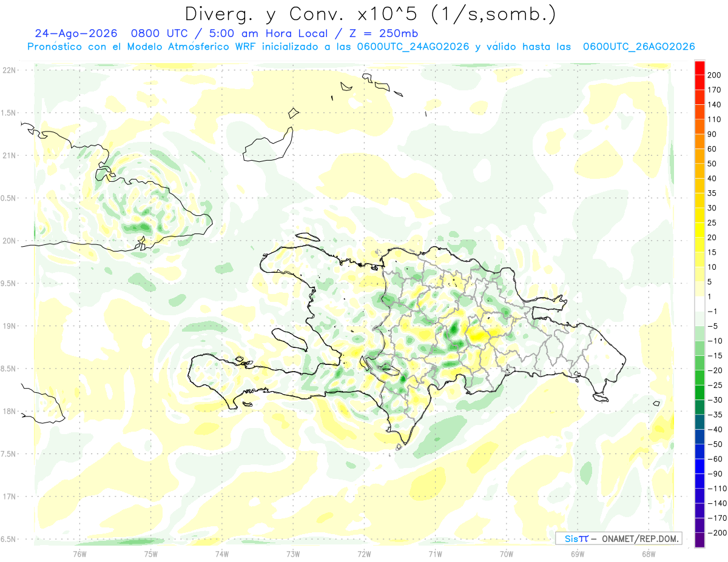Click the "-90" value on the color scale
The height and width of the screenshot is (562, 728).
(716, 474)
